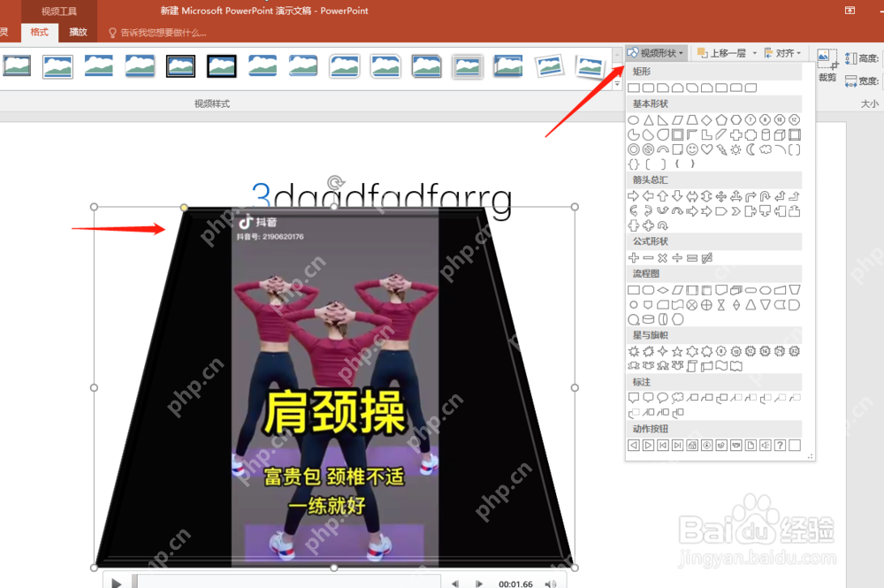Select the Home action button shape
The image size is (884, 588).
692,446
